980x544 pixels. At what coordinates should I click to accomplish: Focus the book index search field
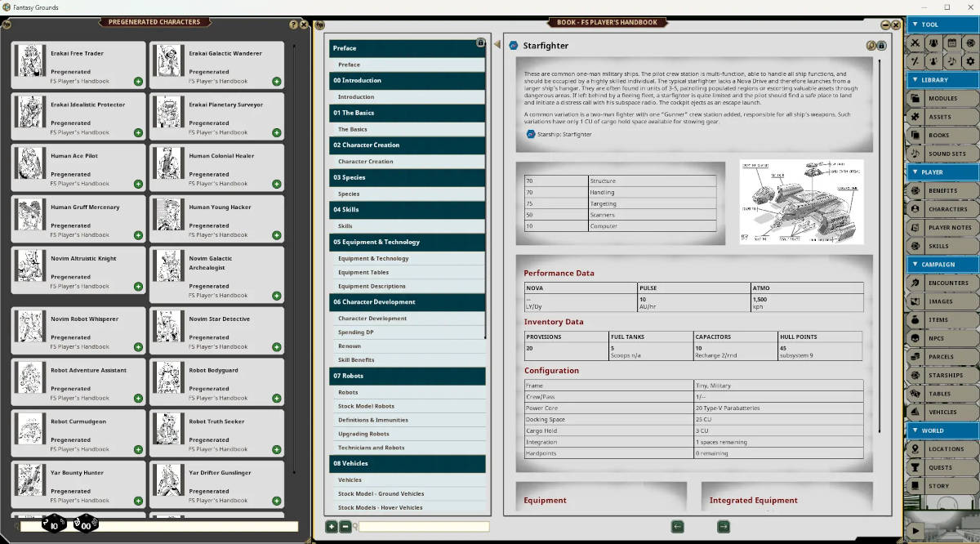[424, 527]
